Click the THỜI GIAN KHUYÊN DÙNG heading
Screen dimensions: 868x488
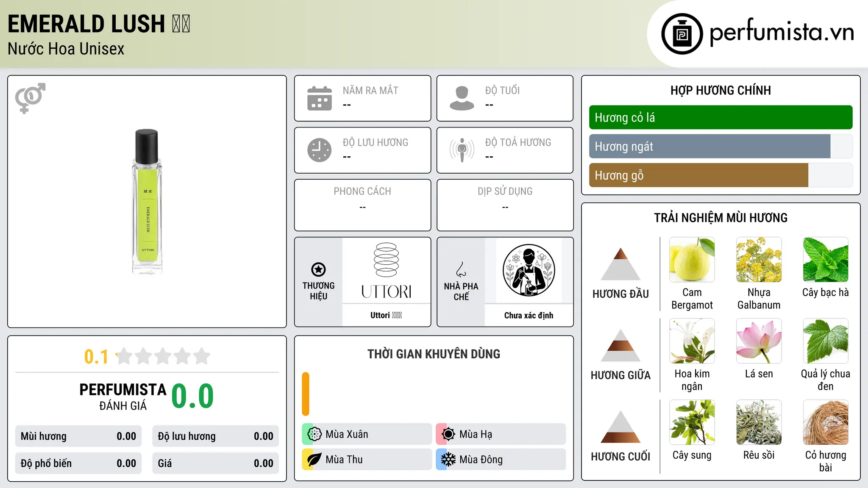click(434, 354)
